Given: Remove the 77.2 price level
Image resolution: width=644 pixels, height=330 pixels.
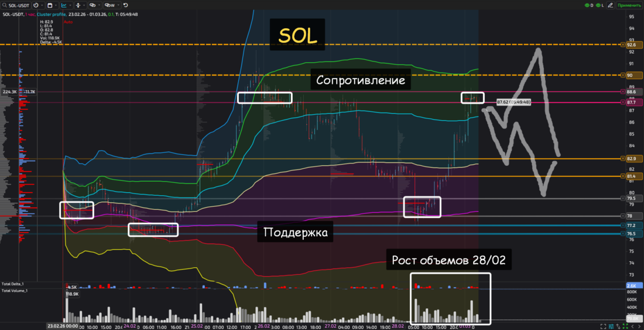Looking at the screenshot, I should click(623, 225).
